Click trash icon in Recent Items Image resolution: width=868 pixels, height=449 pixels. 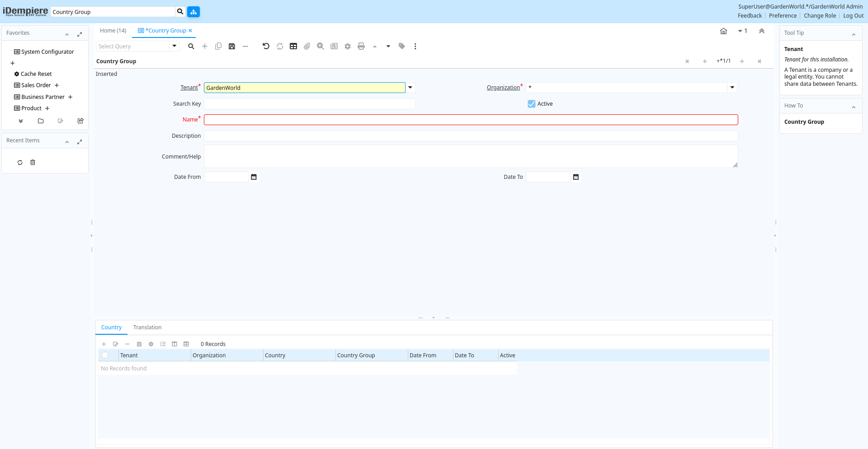point(33,163)
